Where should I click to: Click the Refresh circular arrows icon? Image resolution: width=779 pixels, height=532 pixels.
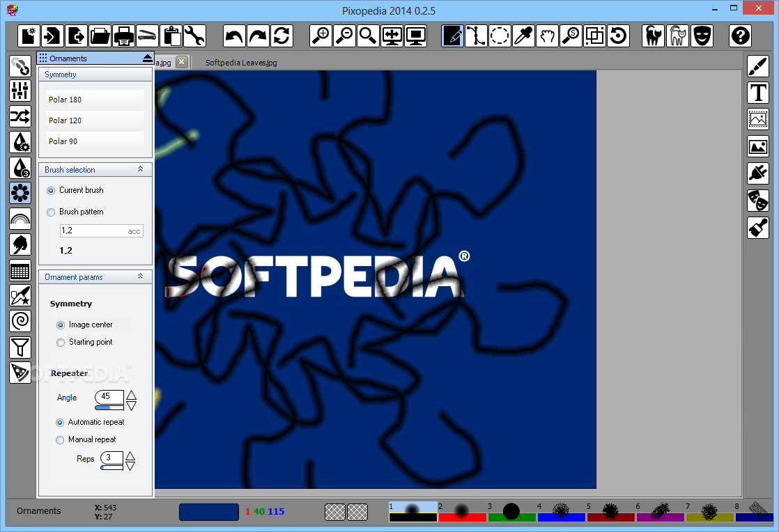281,36
